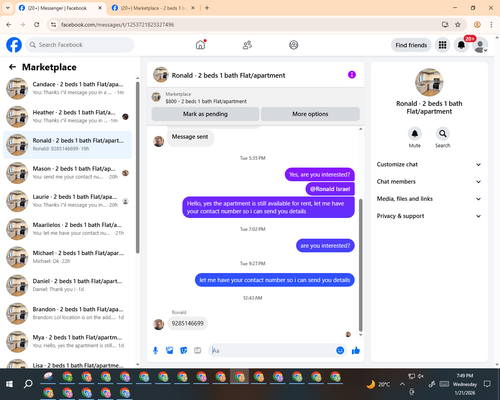
Task: Click the browser address bar URL
Action: click(x=117, y=25)
